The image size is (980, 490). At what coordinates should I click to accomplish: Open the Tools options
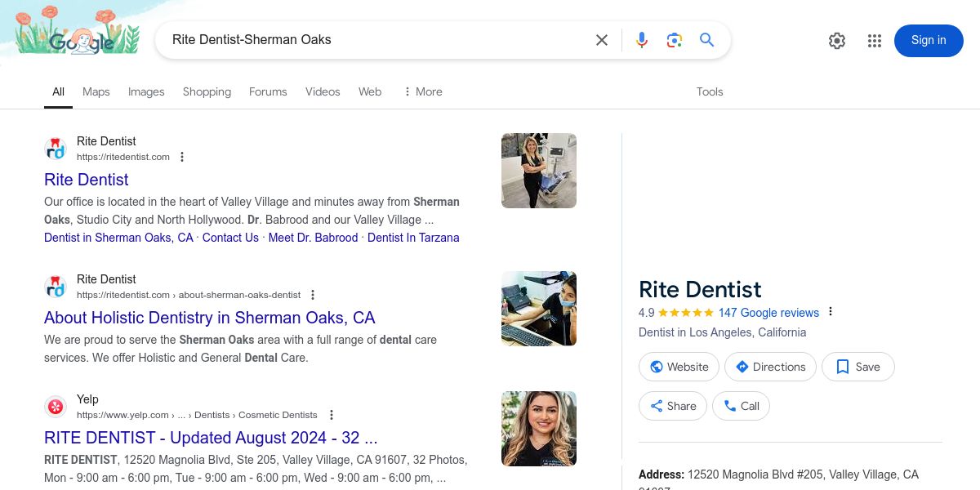[x=710, y=91]
